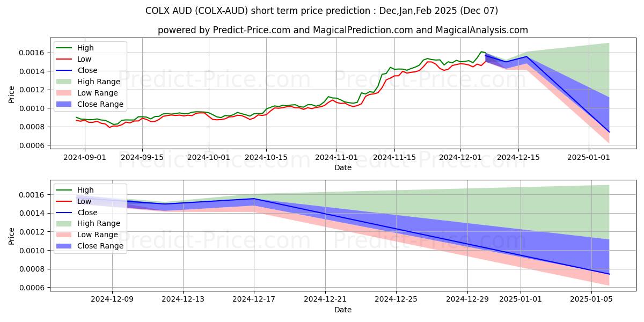Click the red Low legend line in top chart
Screen dimensions: 644x322
(64, 60)
